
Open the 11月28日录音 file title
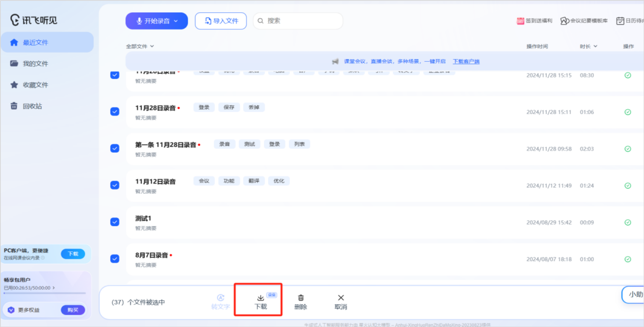pos(155,108)
